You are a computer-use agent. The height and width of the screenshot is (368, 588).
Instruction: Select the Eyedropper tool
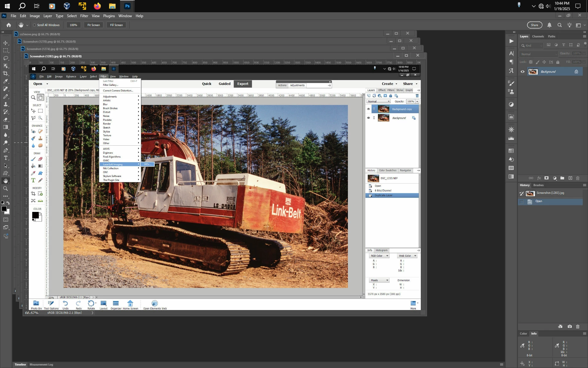point(6,81)
